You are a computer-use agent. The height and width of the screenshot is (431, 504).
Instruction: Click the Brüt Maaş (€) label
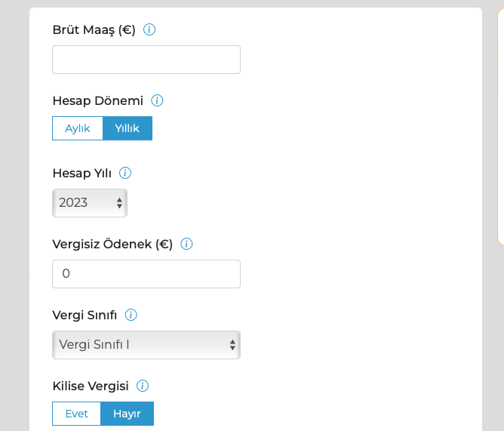point(94,30)
